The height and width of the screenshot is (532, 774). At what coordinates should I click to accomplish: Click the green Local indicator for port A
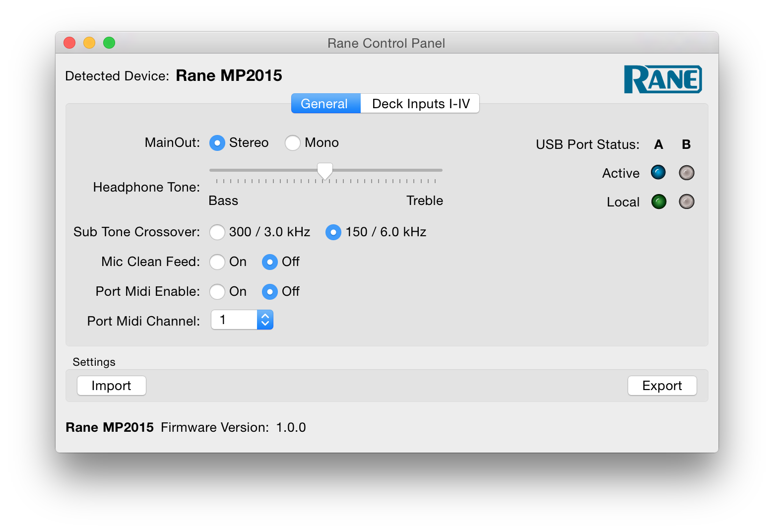point(658,201)
